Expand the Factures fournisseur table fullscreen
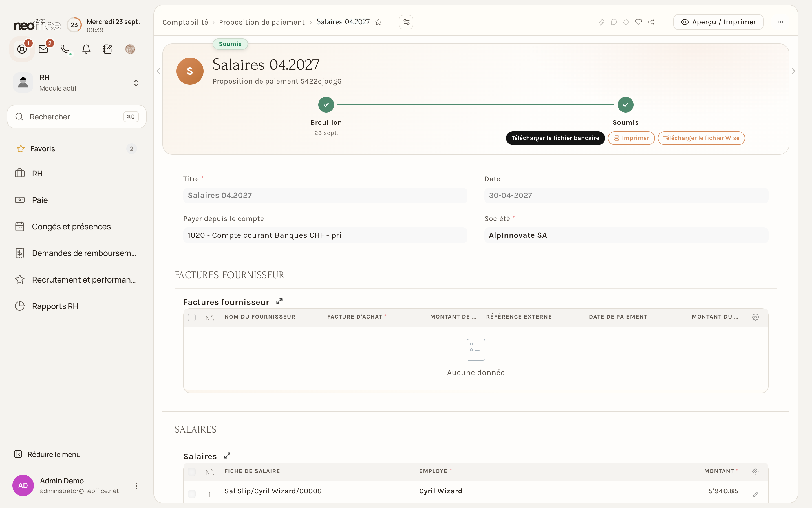Screen dimensions: 812x508 (x=279, y=301)
